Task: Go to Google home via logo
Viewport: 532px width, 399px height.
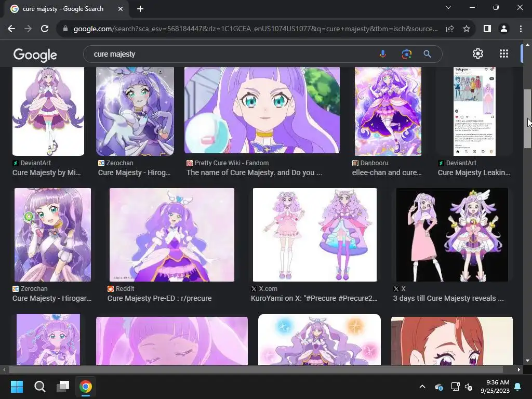Action: click(35, 55)
